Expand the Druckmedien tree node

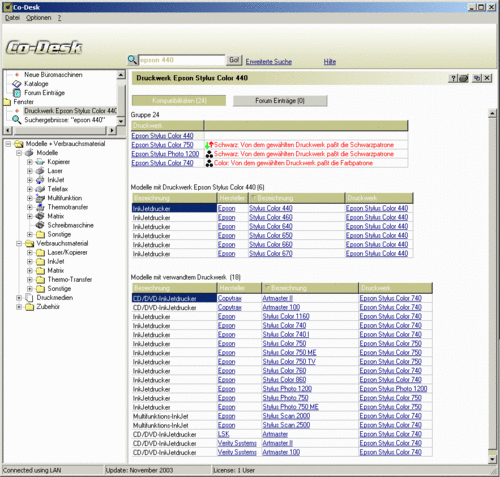tap(19, 298)
